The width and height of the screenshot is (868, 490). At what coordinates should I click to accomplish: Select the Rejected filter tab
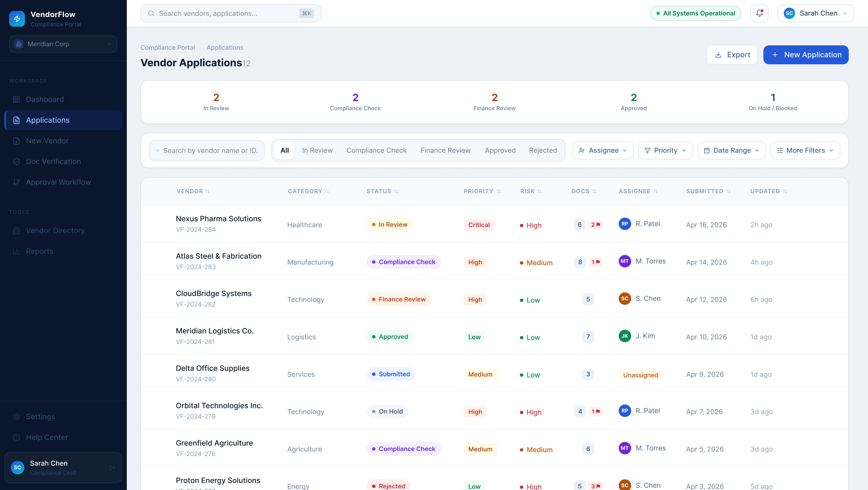pyautogui.click(x=543, y=150)
